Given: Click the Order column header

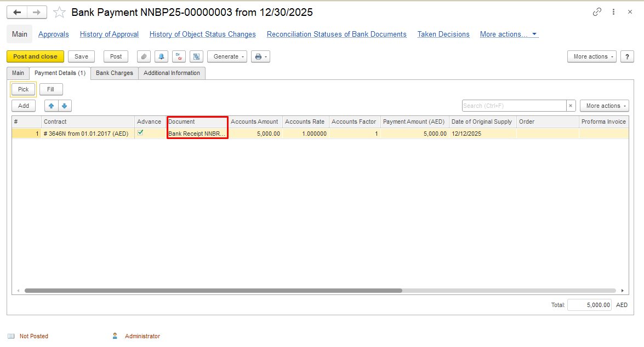Looking at the screenshot, I should (548, 122).
